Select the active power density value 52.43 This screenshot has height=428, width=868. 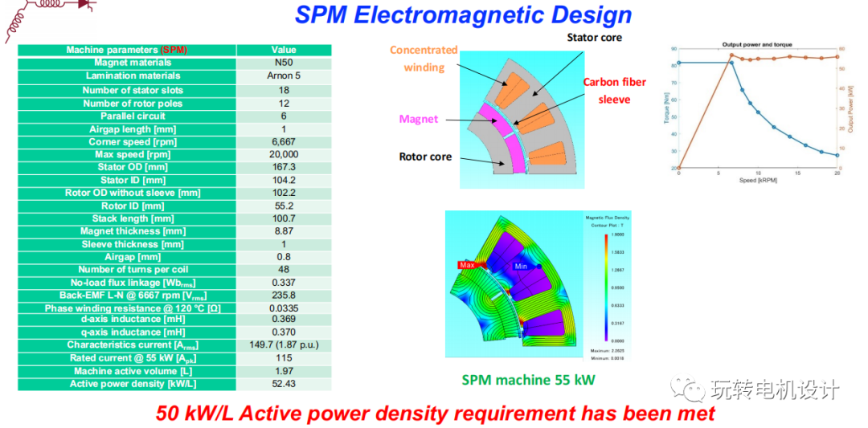pyautogui.click(x=284, y=384)
